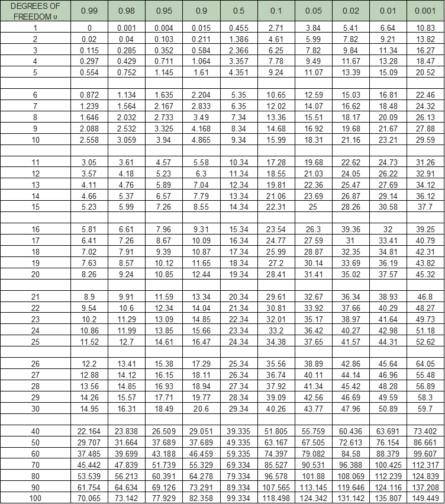The height and width of the screenshot is (504, 445).
Task: Click value 29.59 in row 10
Action: point(425,140)
